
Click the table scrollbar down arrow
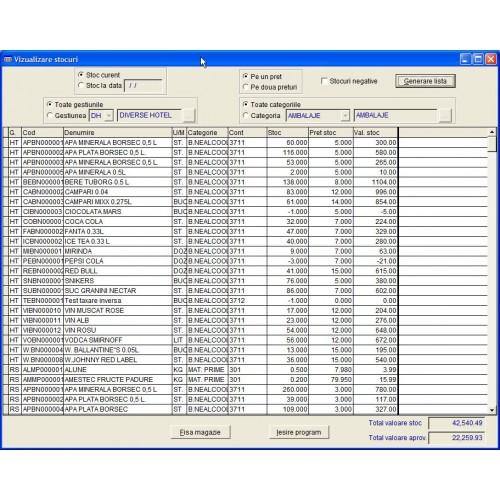[x=492, y=410]
